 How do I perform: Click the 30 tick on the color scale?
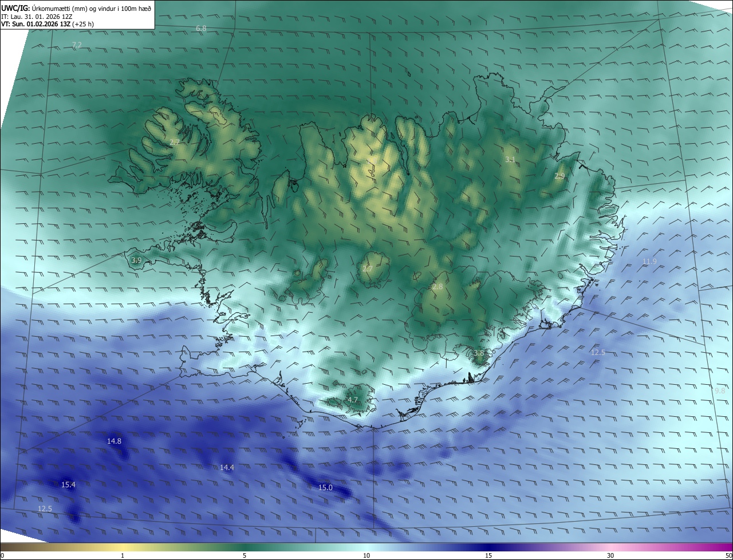[x=610, y=555]
